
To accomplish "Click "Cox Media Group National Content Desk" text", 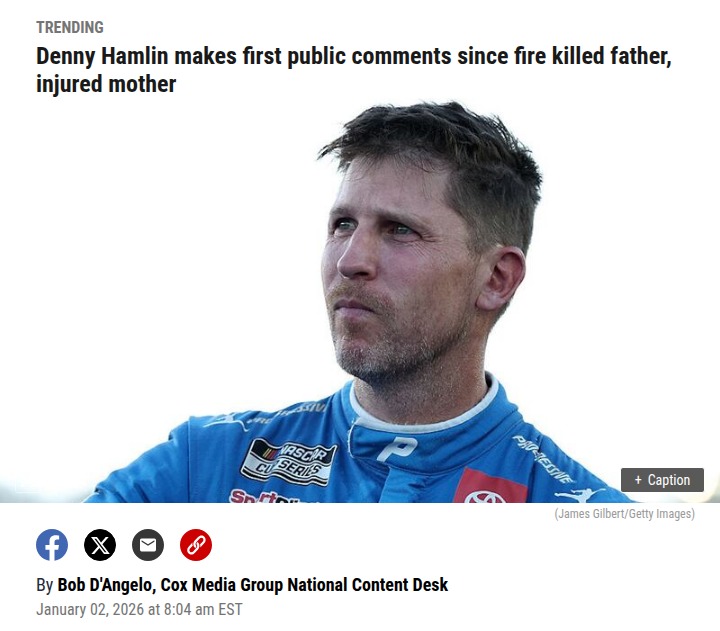I will pos(304,585).
